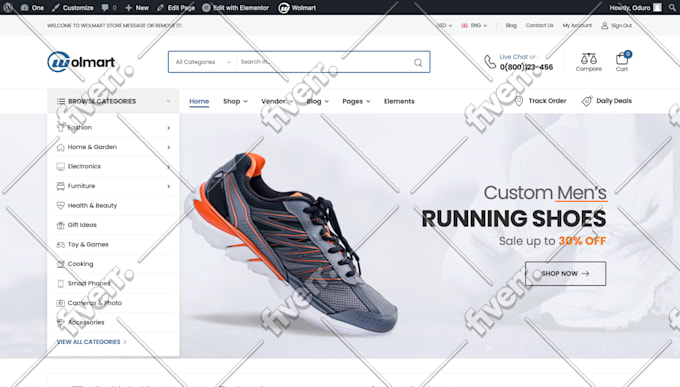Open the Contact Us link

[539, 25]
